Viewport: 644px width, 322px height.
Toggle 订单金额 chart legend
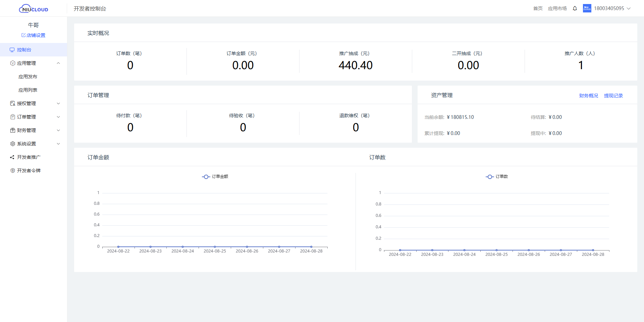[215, 177]
